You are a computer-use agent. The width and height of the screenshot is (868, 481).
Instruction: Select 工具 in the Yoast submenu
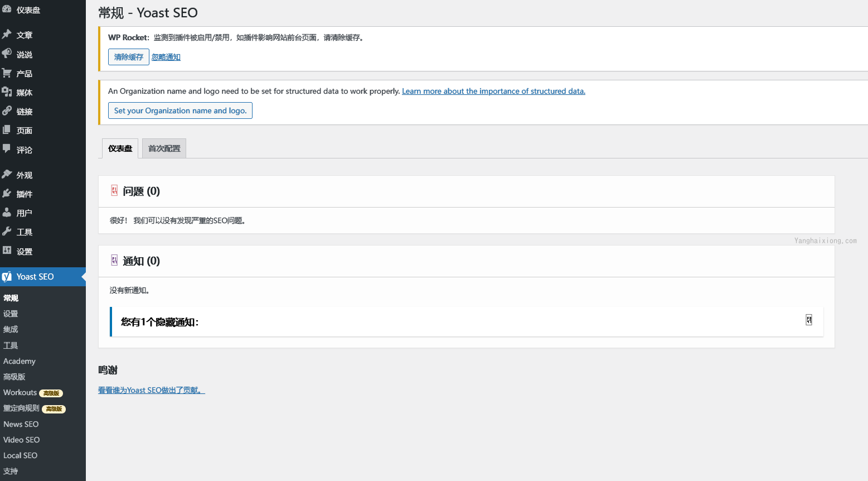click(11, 345)
